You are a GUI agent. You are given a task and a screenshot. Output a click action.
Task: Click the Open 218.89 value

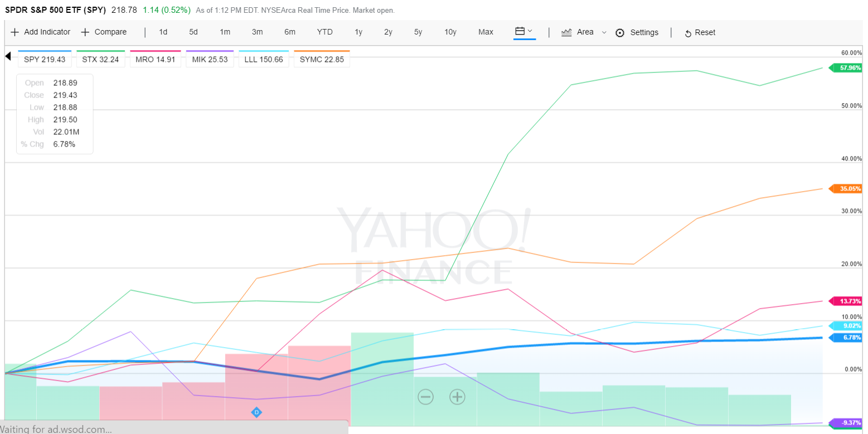pos(65,83)
